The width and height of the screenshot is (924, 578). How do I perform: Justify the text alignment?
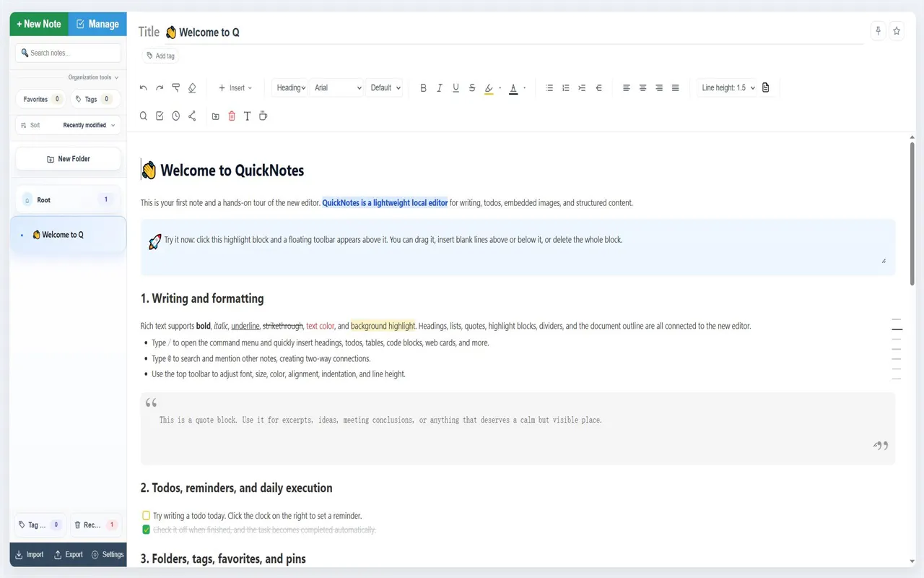[x=676, y=88]
